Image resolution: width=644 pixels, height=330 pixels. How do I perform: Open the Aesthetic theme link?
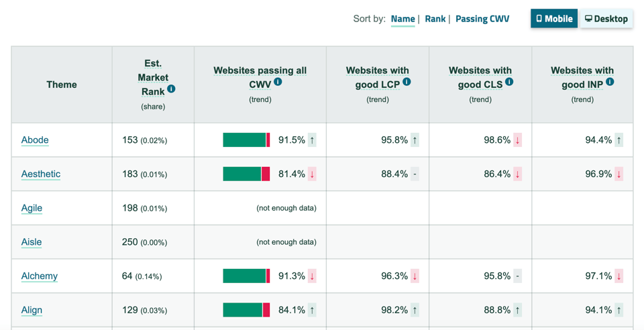pos(41,174)
